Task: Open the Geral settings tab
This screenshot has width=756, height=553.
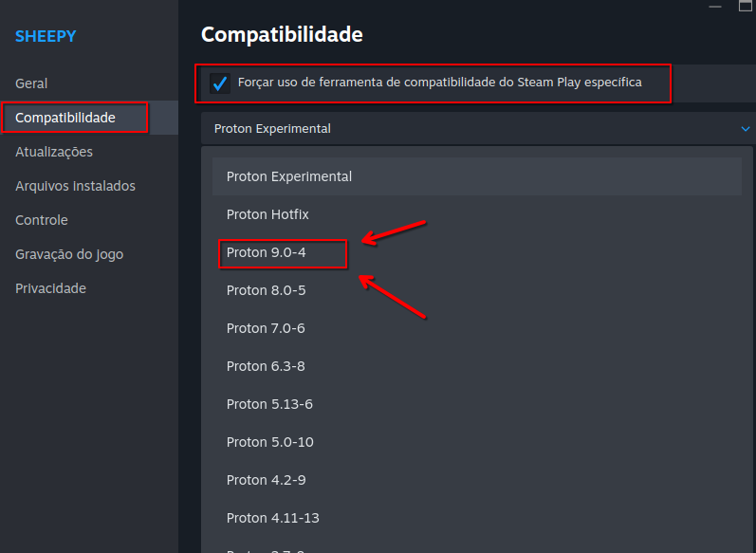Action: tap(31, 83)
